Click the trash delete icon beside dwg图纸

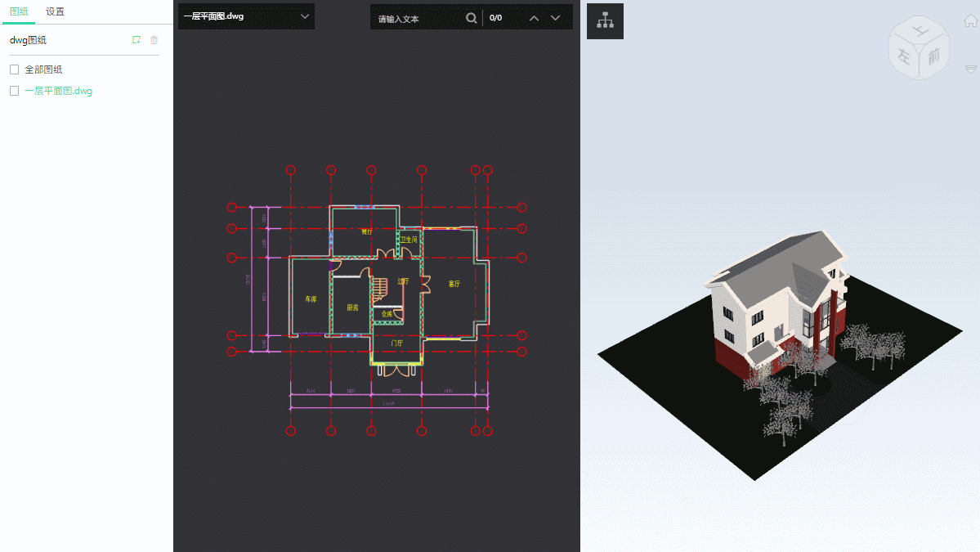click(x=154, y=40)
